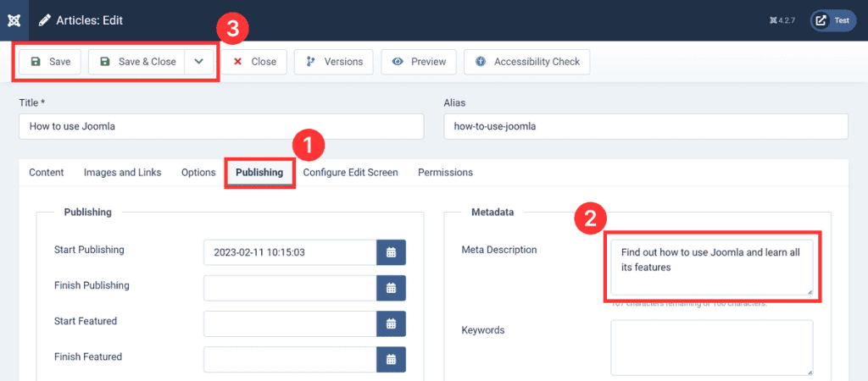The height and width of the screenshot is (381, 868).
Task: Click the Joomla logo icon
Action: [x=14, y=20]
